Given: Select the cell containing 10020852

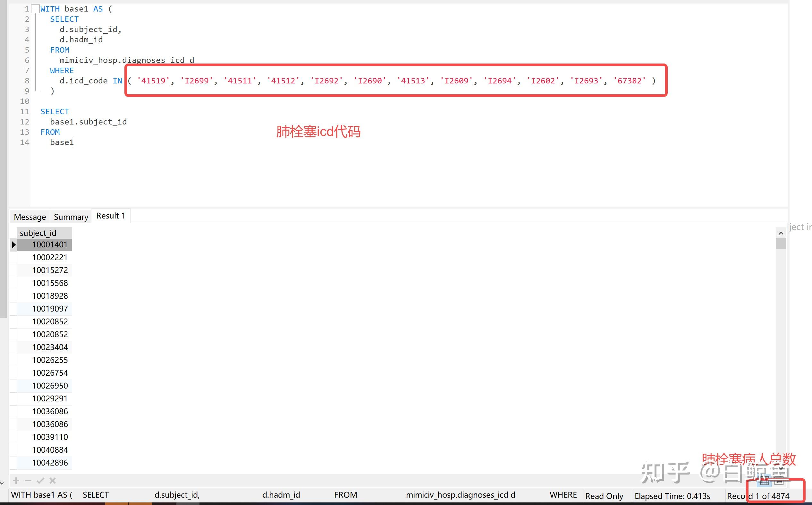Looking at the screenshot, I should [50, 321].
